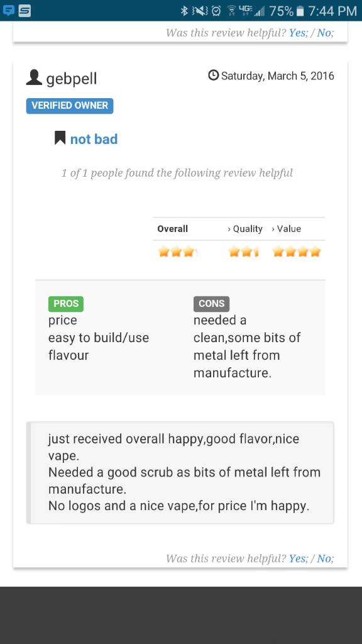Tap the green PROS label
The image size is (362, 644).
point(66,304)
